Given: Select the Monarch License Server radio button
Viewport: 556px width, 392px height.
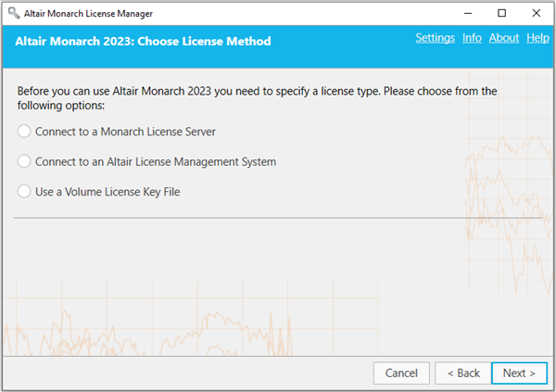Looking at the screenshot, I should click(24, 132).
